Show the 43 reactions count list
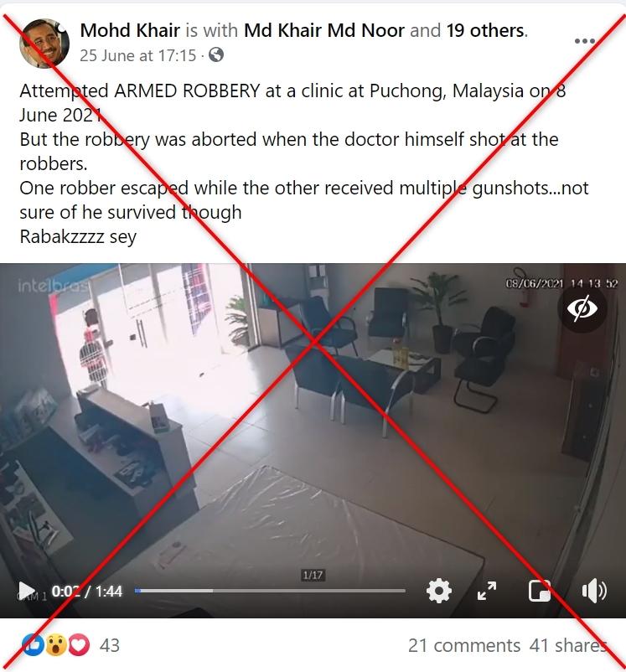Screen dimensions: 626x672 coord(110,645)
